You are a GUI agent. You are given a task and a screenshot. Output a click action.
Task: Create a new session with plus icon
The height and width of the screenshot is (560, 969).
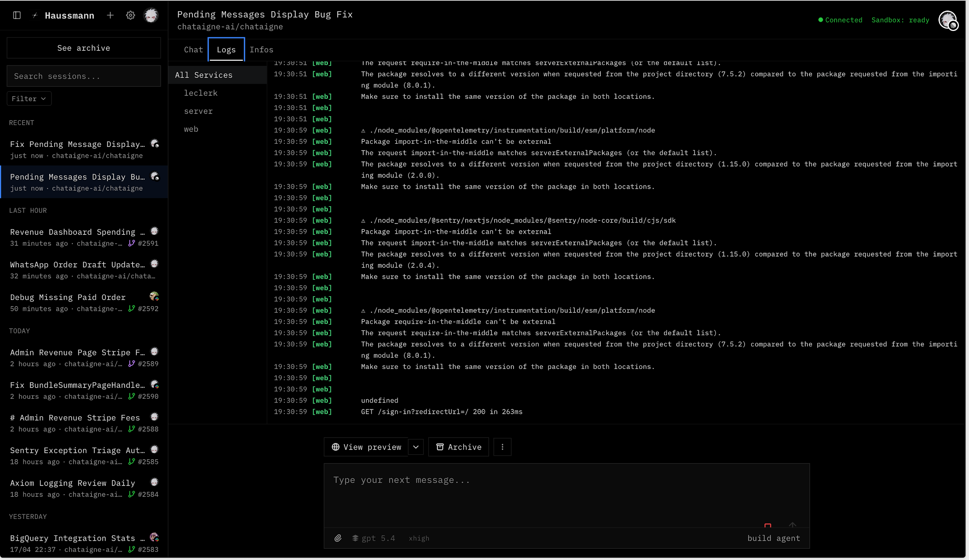pos(110,15)
